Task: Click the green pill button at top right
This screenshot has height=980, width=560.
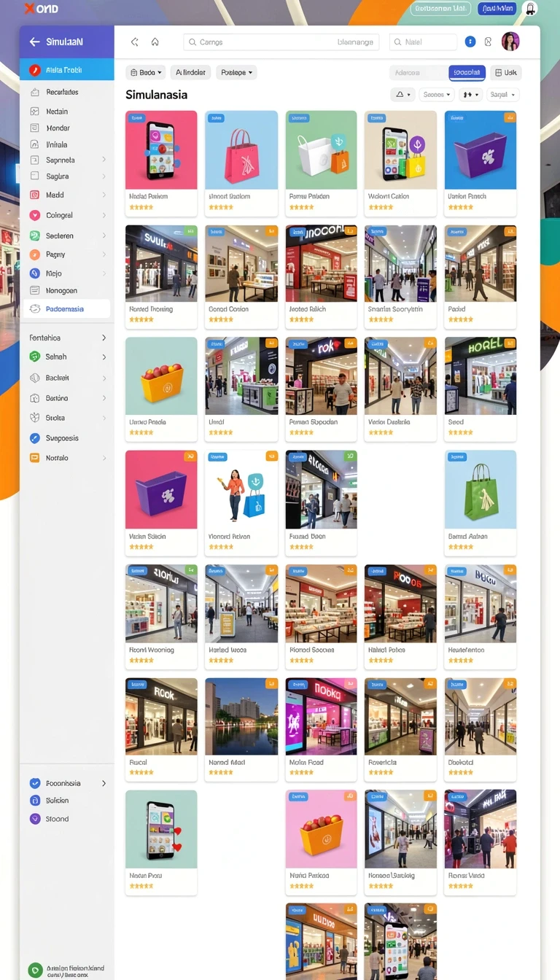Action: pyautogui.click(x=440, y=9)
